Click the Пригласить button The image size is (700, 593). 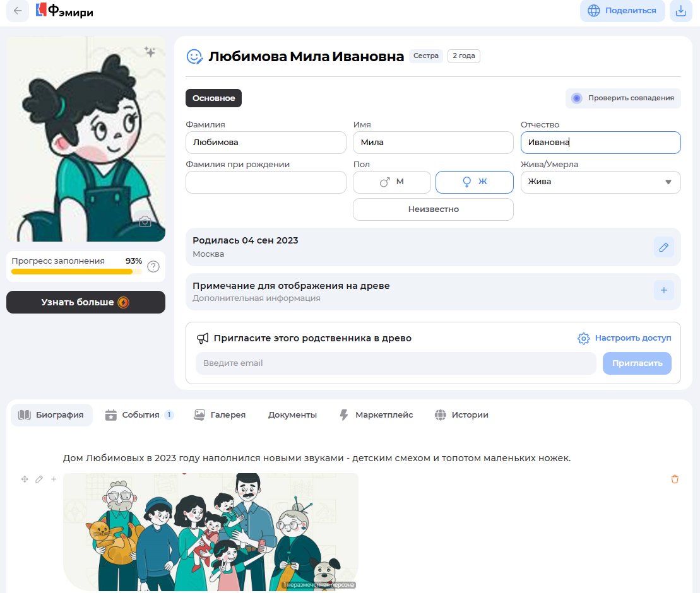point(637,363)
